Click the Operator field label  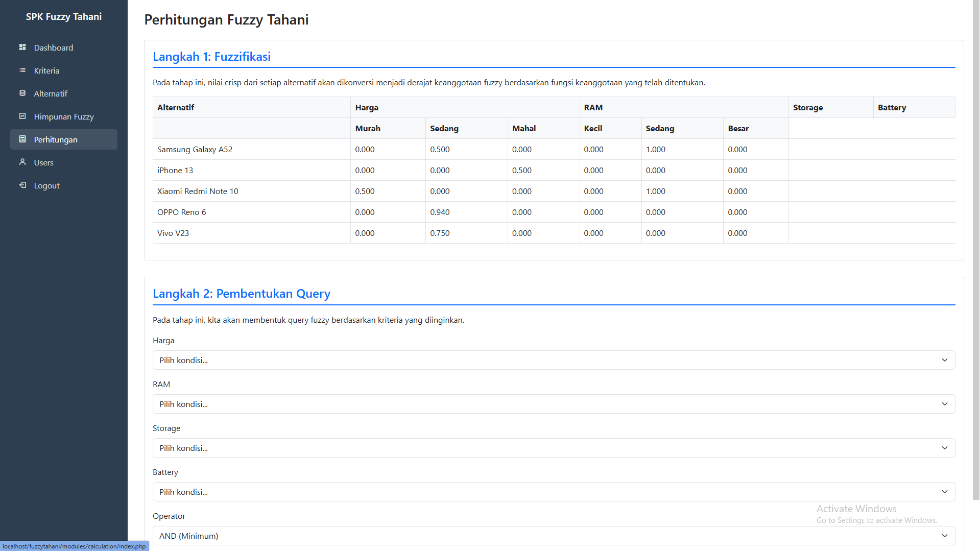point(169,516)
